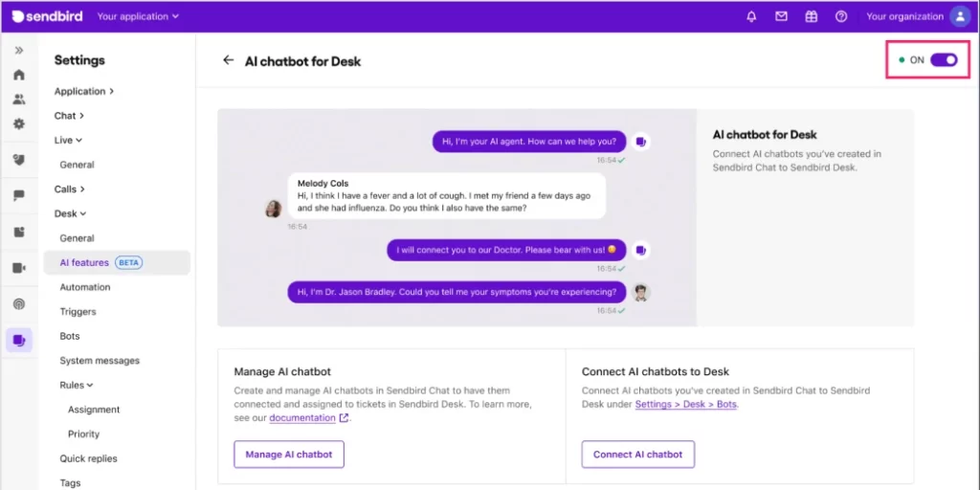Follow the Settings > Desk > Bots link
The height and width of the screenshot is (490, 980).
686,405
